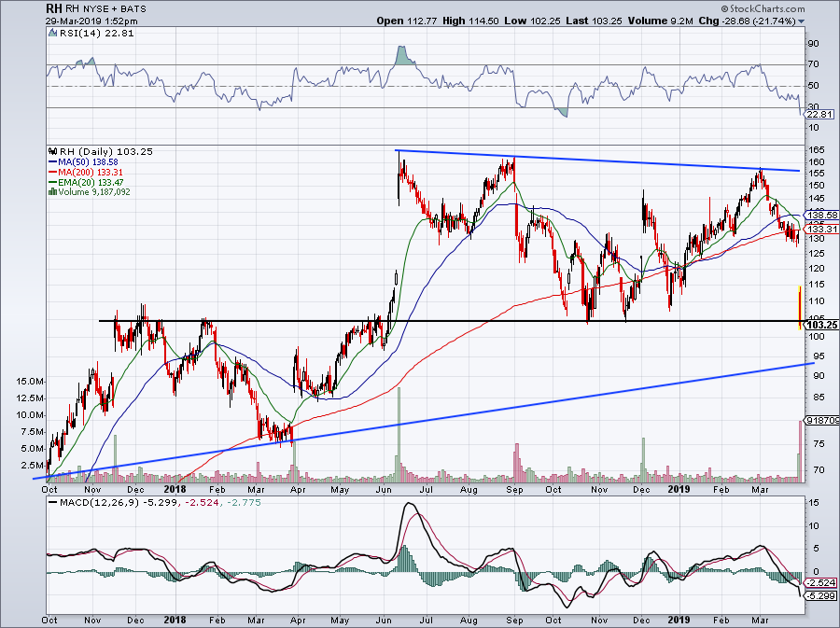Click the candlestick icon before RH (Daily)
Image resolution: width=840 pixels, height=628 pixels.
pyautogui.click(x=52, y=151)
